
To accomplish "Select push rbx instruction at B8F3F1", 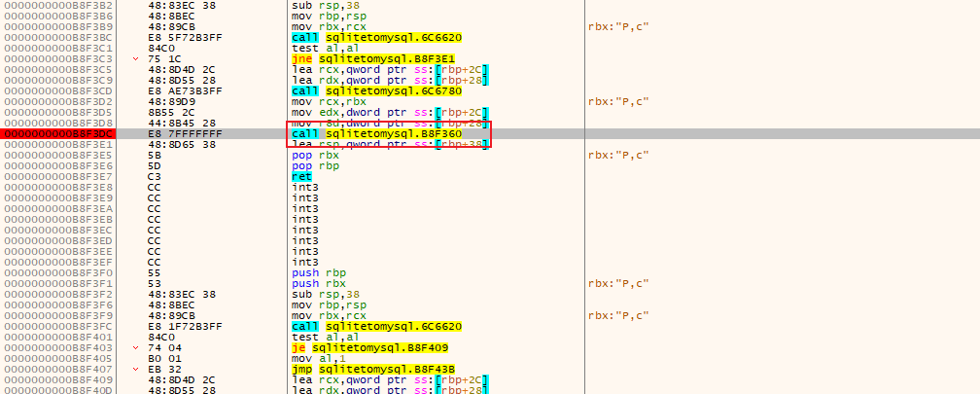I will (319, 283).
